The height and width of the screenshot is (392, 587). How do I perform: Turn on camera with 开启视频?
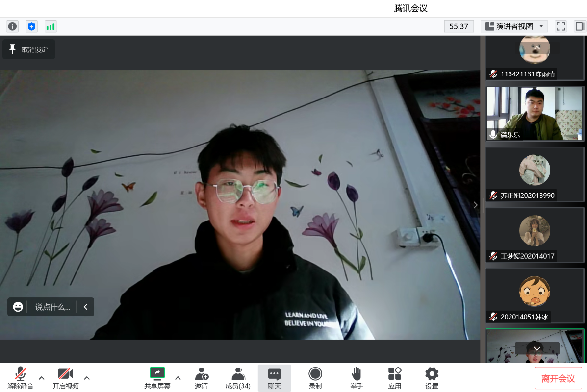pos(66,378)
